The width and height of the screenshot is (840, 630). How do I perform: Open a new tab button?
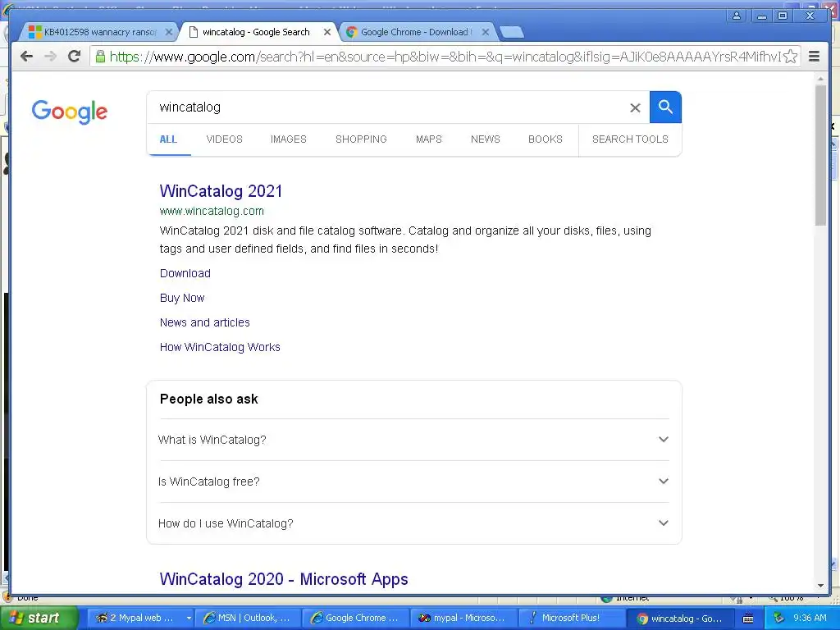tap(512, 33)
